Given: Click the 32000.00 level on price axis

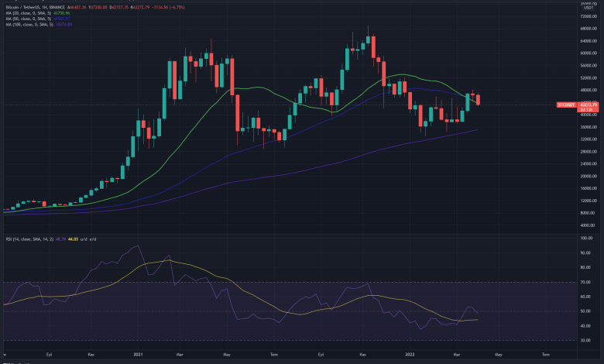Looking at the screenshot, I should click(588, 139).
